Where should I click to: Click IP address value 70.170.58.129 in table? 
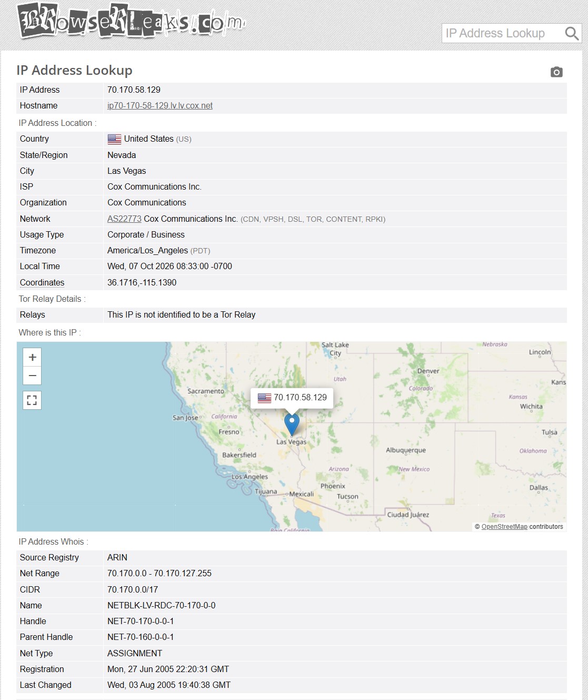(x=134, y=90)
